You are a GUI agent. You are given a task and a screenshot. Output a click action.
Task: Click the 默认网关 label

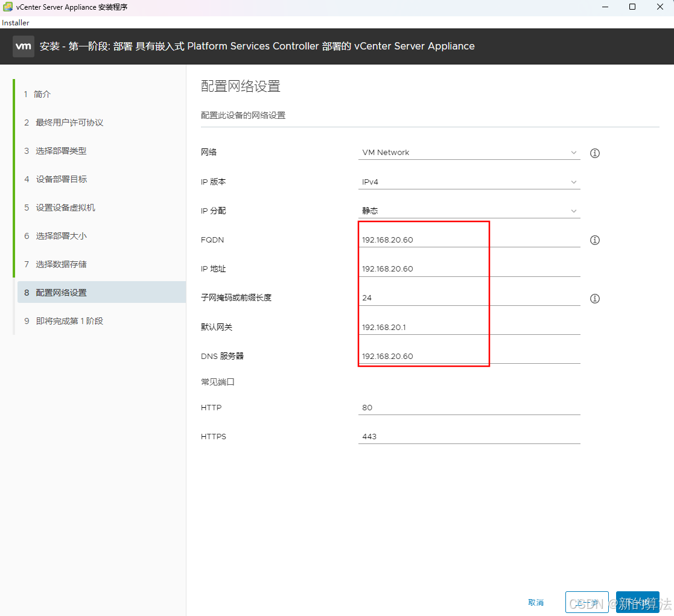[217, 327]
